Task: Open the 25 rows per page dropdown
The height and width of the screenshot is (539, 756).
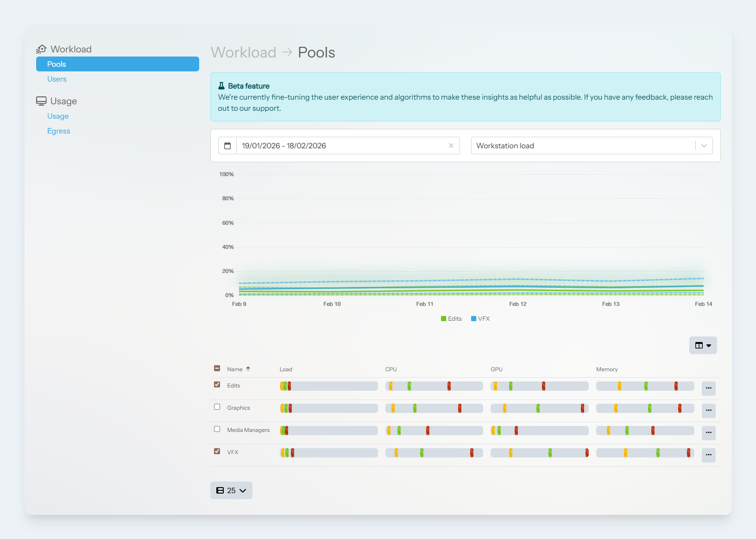Action: click(x=231, y=490)
